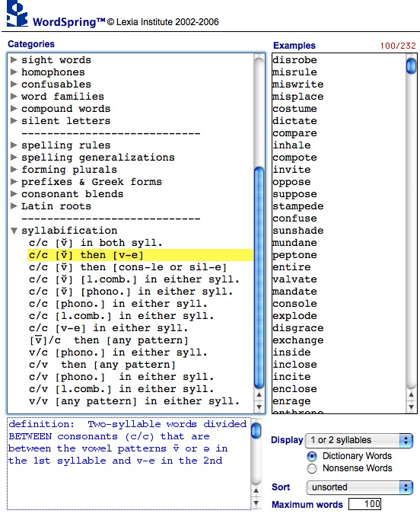The image size is (420, 520).
Task: Select the example word 'disrobe'
Action: click(294, 59)
